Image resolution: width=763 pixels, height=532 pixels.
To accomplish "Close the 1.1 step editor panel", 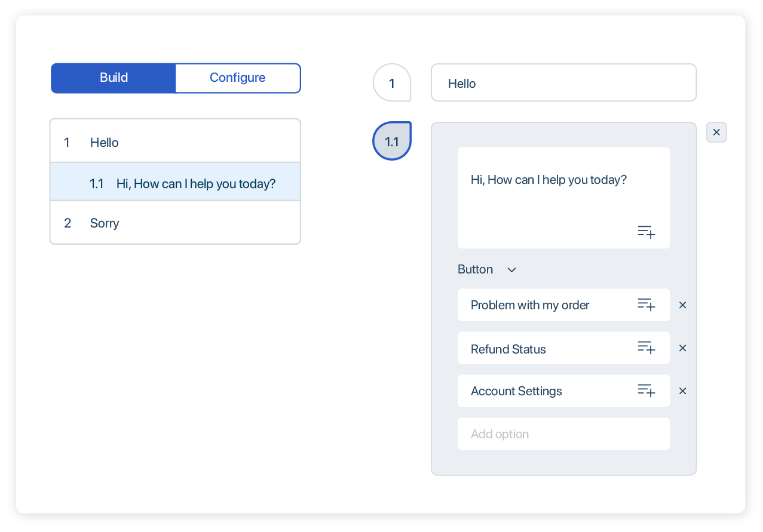I will pyautogui.click(x=716, y=133).
